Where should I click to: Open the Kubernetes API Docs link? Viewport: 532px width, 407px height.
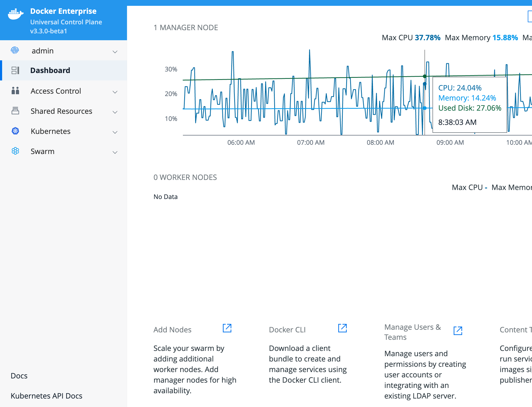tap(47, 396)
